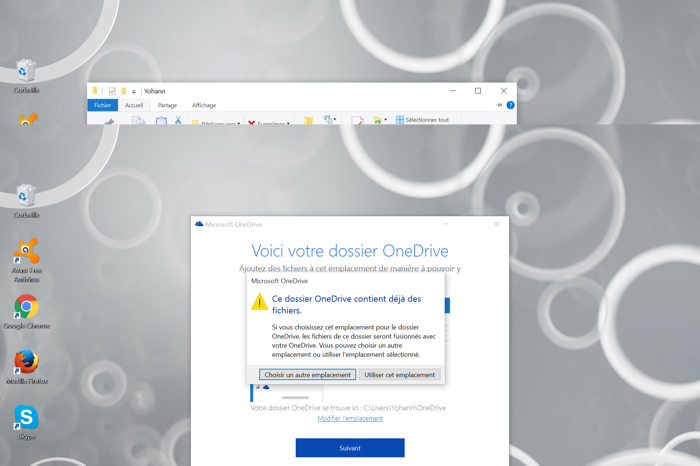Expand the quick access toolbar dropdown arrow
Image resolution: width=700 pixels, height=466 pixels.
134,91
